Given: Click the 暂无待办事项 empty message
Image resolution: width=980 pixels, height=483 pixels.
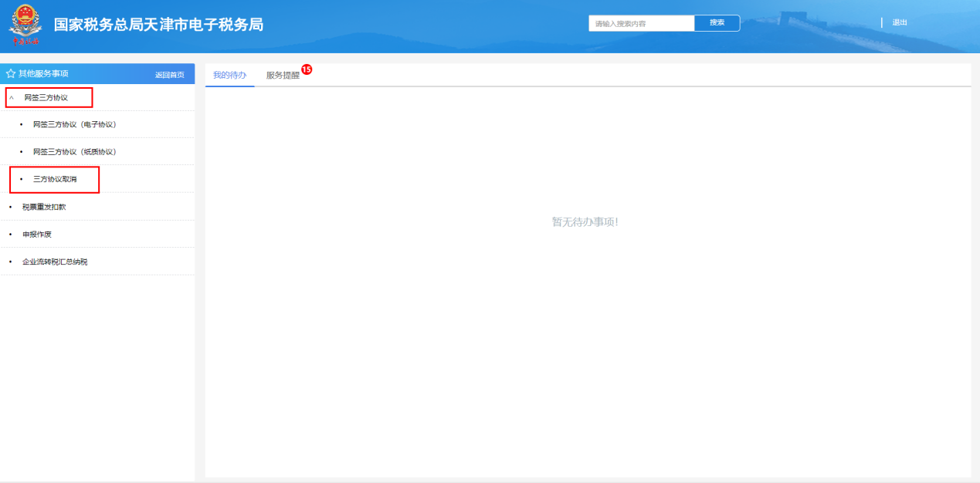Looking at the screenshot, I should click(585, 222).
